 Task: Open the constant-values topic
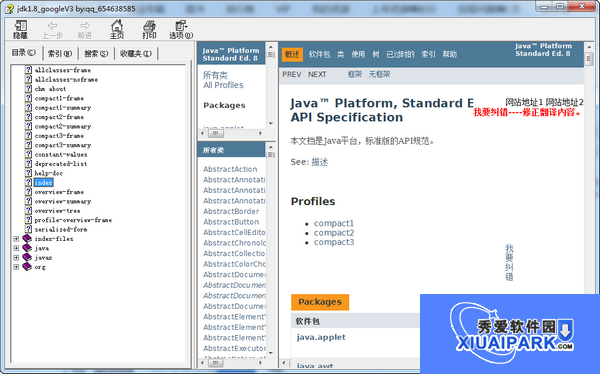[61, 155]
